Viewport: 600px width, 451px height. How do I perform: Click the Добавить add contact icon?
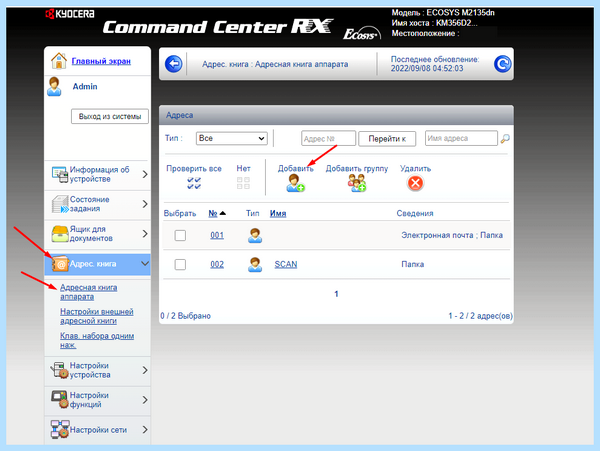tap(295, 183)
